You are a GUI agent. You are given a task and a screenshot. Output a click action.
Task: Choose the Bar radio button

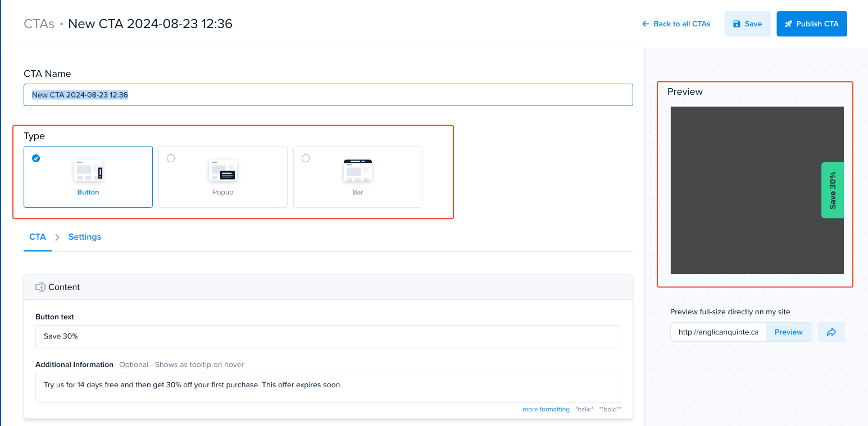[306, 158]
